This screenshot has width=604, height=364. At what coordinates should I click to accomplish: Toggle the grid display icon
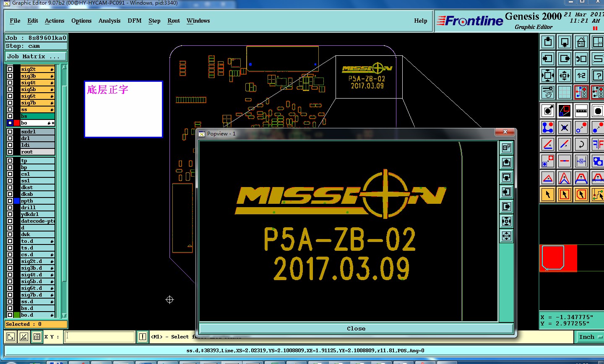tap(565, 92)
